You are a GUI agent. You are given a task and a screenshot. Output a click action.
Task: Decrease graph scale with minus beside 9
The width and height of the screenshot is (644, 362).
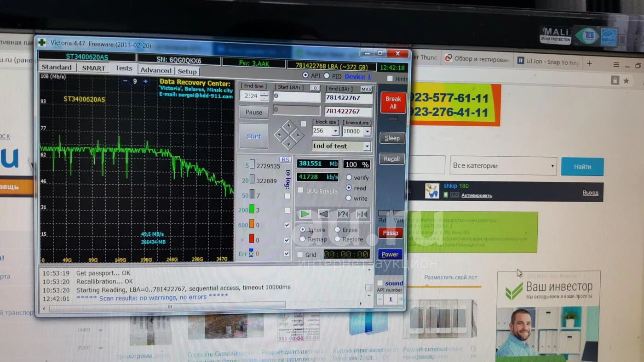126,81
